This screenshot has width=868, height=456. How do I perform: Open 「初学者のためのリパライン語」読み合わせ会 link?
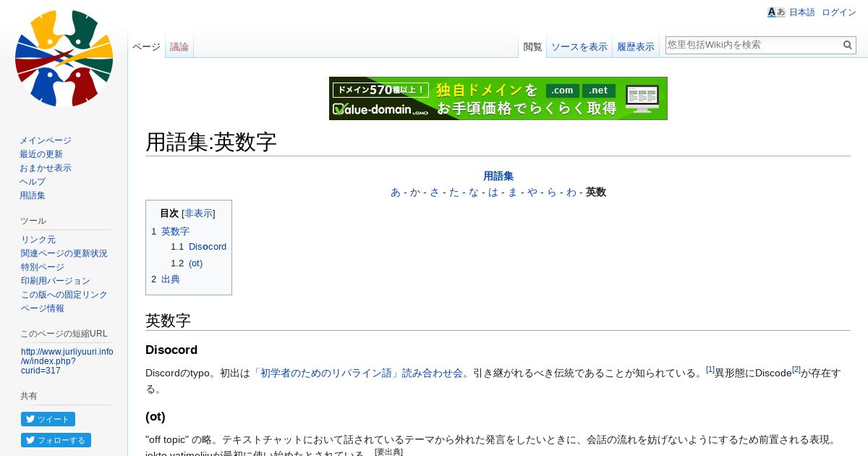pos(357,373)
